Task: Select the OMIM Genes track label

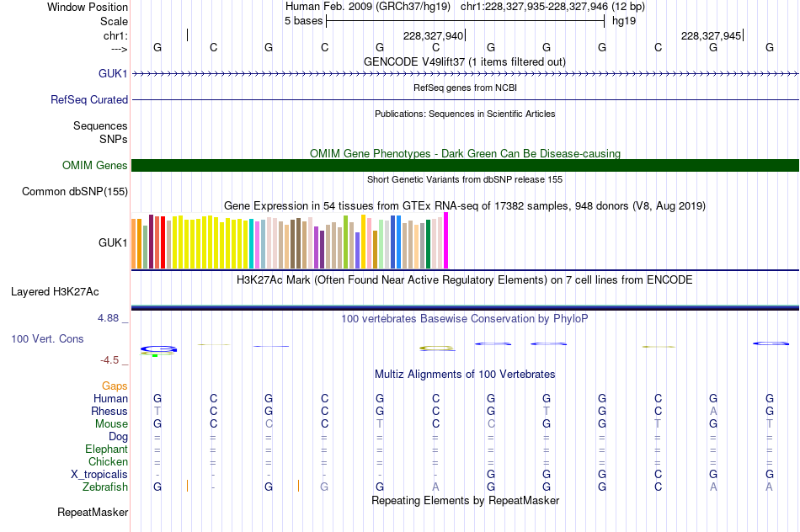Action: click(x=94, y=165)
